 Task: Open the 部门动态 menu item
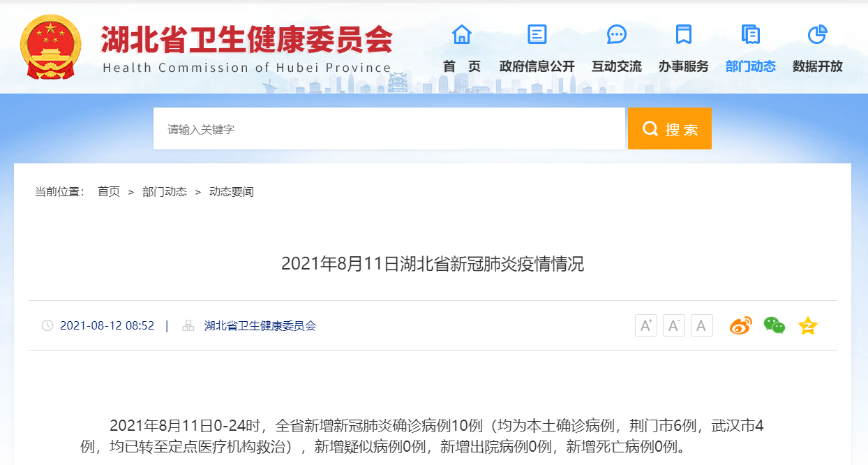751,66
